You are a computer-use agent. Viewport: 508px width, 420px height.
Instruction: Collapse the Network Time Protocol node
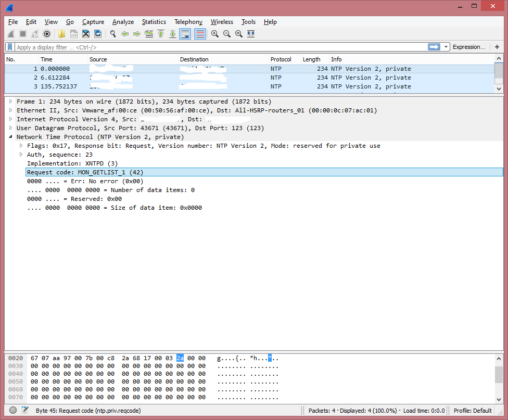(x=11, y=137)
